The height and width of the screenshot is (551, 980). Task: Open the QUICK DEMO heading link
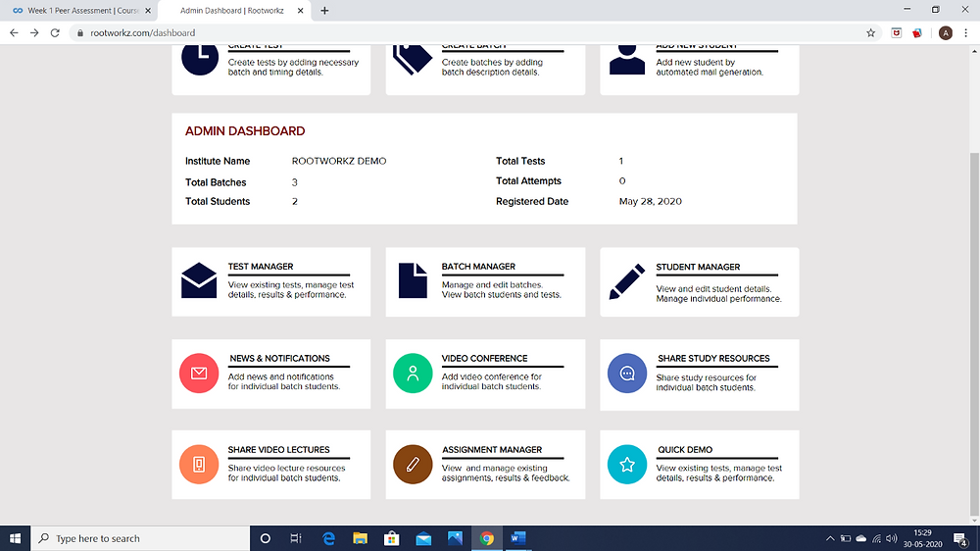point(685,450)
